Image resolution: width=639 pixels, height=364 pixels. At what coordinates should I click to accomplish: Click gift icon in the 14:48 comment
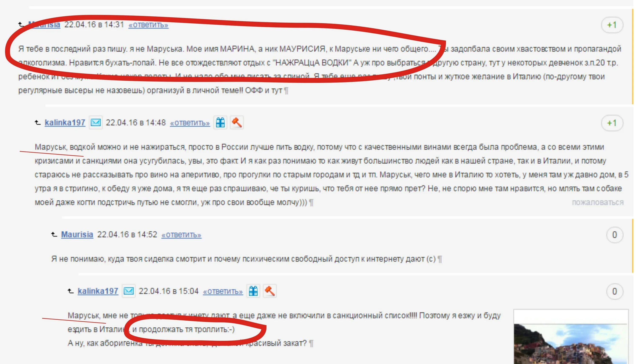coord(220,123)
